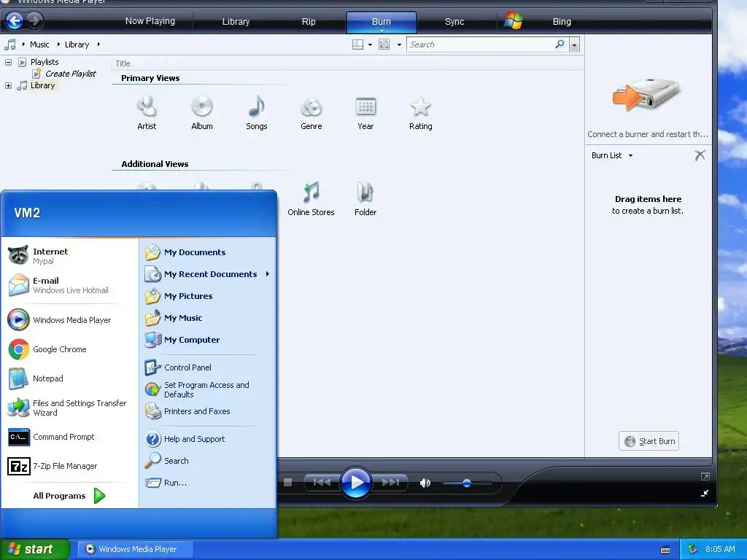Viewport: 747px width, 560px height.
Task: Open the Online Stores view
Action: tap(311, 199)
